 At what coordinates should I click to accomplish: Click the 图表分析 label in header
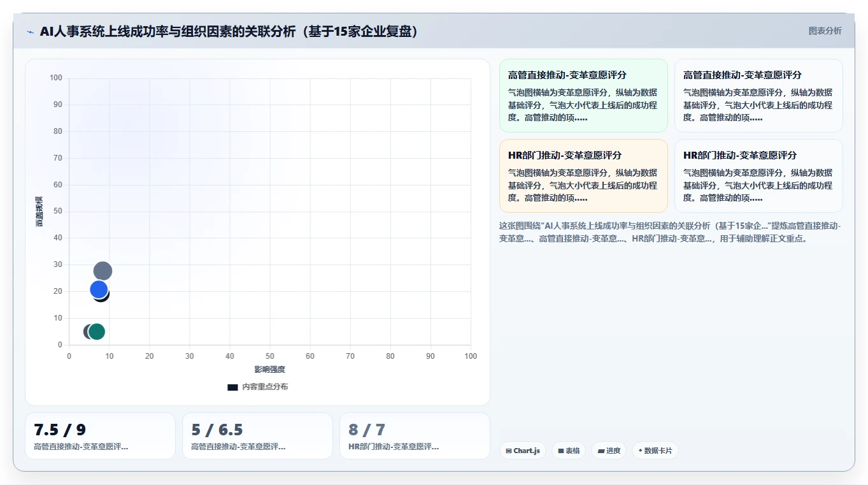pos(825,31)
